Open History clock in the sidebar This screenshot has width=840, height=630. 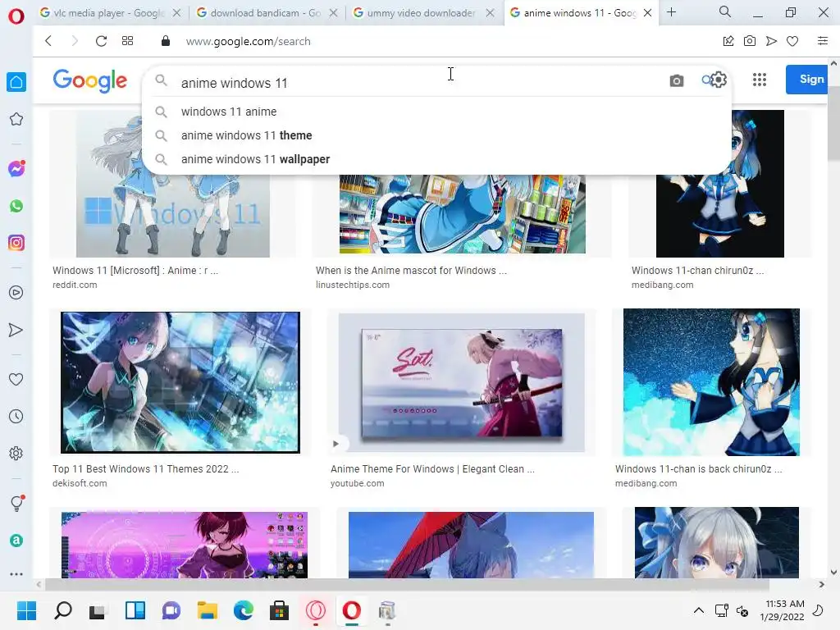(x=16, y=416)
